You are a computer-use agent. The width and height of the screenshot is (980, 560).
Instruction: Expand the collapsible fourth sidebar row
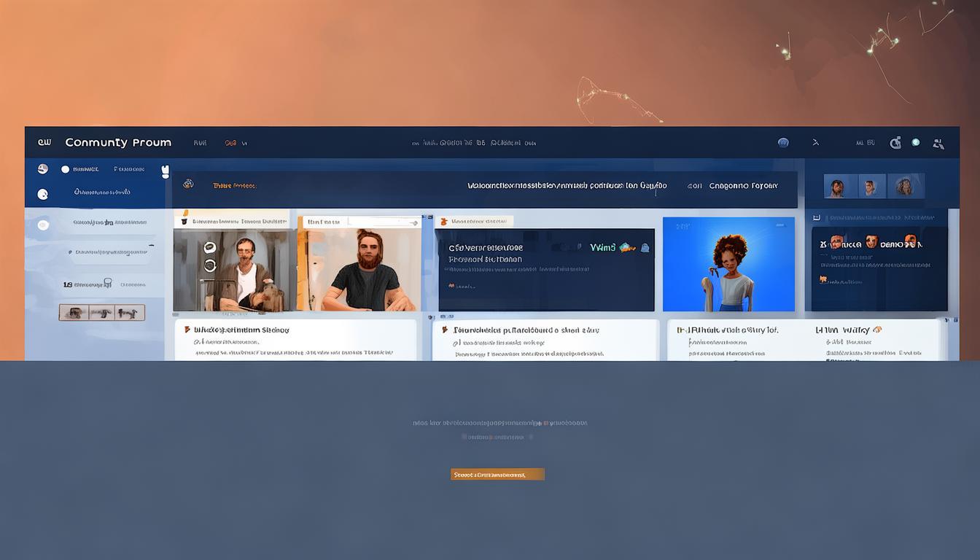tap(109, 252)
